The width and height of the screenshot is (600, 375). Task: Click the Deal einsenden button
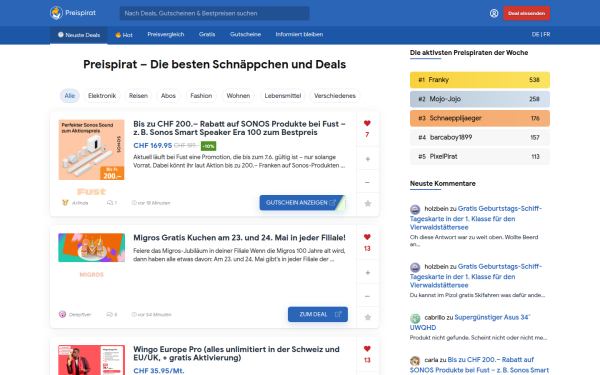[x=527, y=13]
